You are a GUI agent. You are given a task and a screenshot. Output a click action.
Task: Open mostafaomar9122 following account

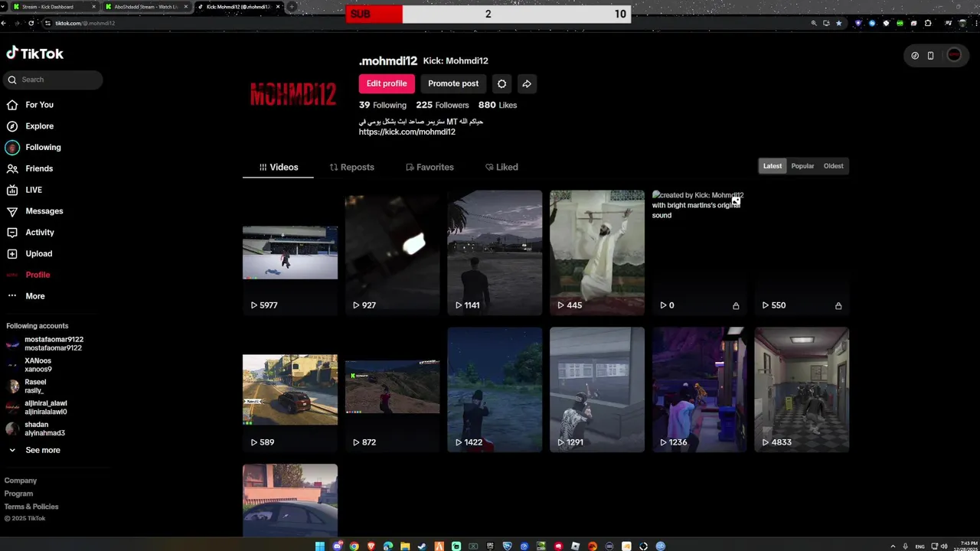(54, 344)
